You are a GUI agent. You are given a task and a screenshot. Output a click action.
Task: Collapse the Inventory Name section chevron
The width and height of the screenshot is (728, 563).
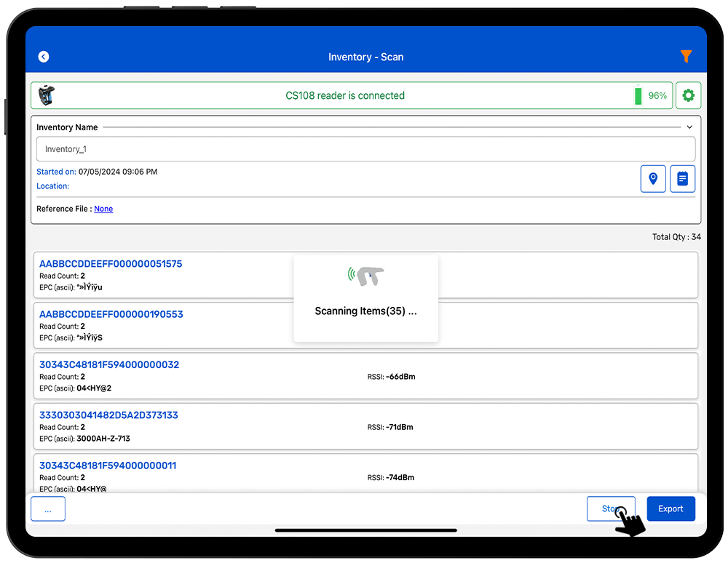click(689, 127)
